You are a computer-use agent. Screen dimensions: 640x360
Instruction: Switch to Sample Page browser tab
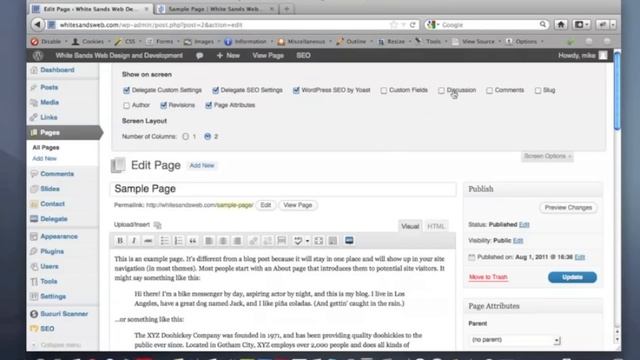coord(216,9)
